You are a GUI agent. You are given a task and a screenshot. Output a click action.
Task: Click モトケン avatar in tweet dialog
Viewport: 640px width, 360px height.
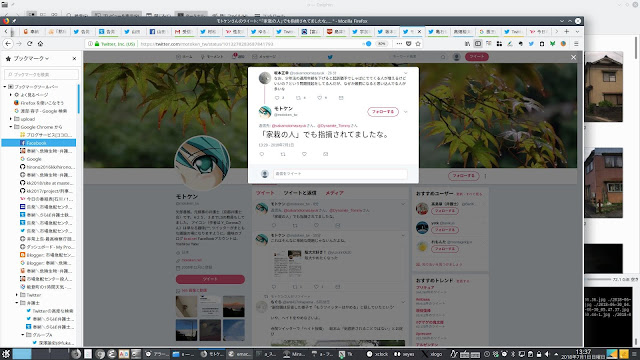[265, 111]
